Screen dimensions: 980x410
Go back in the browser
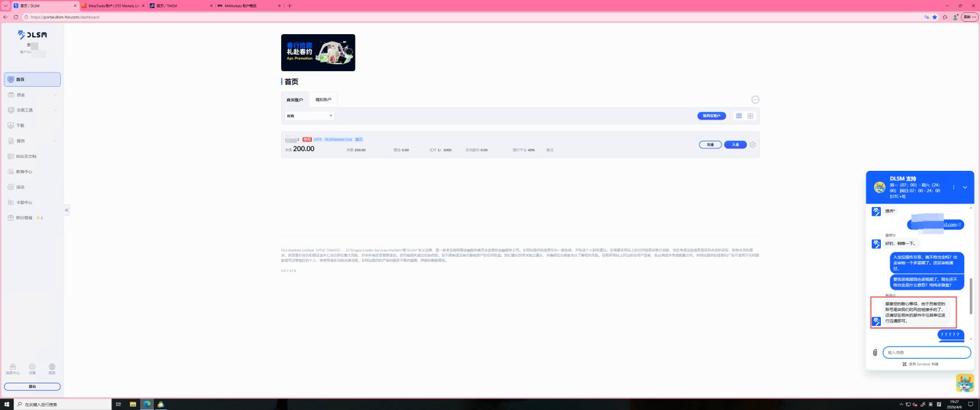click(x=6, y=17)
